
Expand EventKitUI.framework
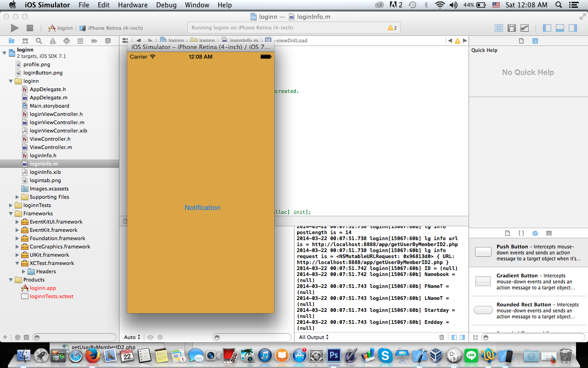[17, 222]
